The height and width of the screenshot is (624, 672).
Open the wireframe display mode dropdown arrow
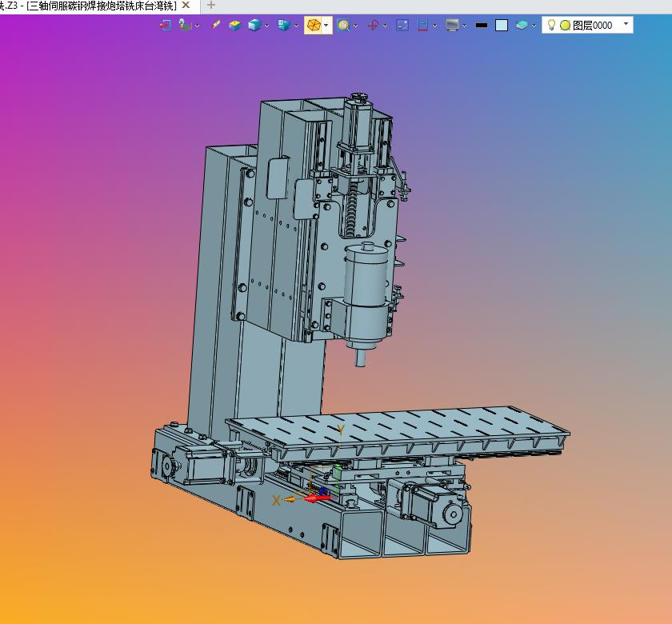327,26
